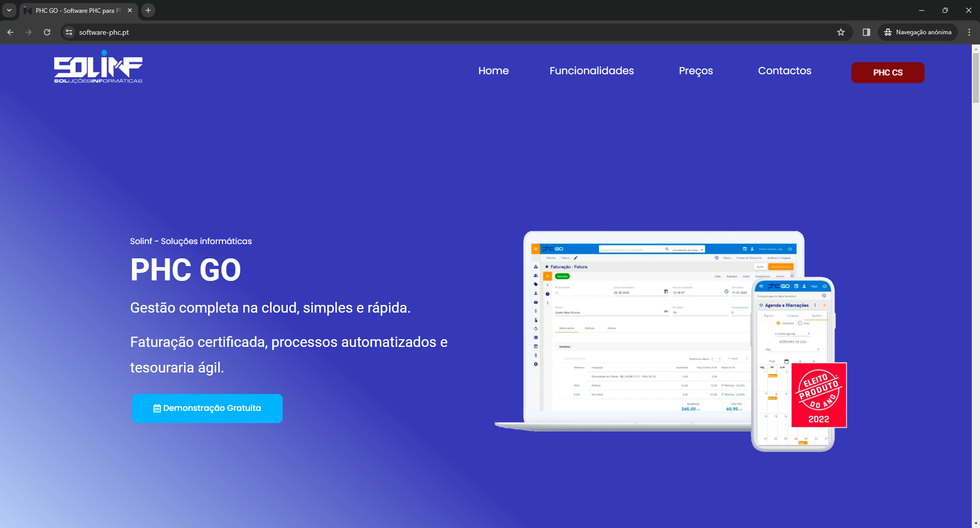This screenshot has height=528, width=980.
Task: View site information icon in address bar
Action: (x=69, y=32)
